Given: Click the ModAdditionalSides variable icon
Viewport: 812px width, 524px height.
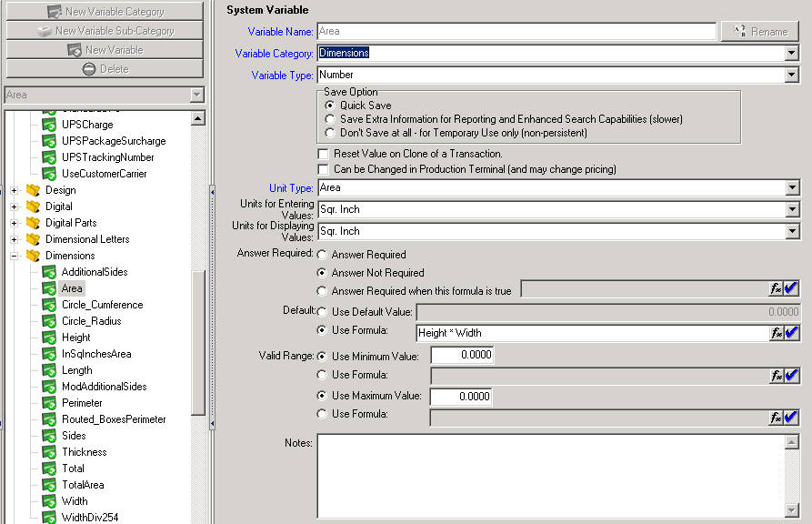Looking at the screenshot, I should pyautogui.click(x=49, y=387).
